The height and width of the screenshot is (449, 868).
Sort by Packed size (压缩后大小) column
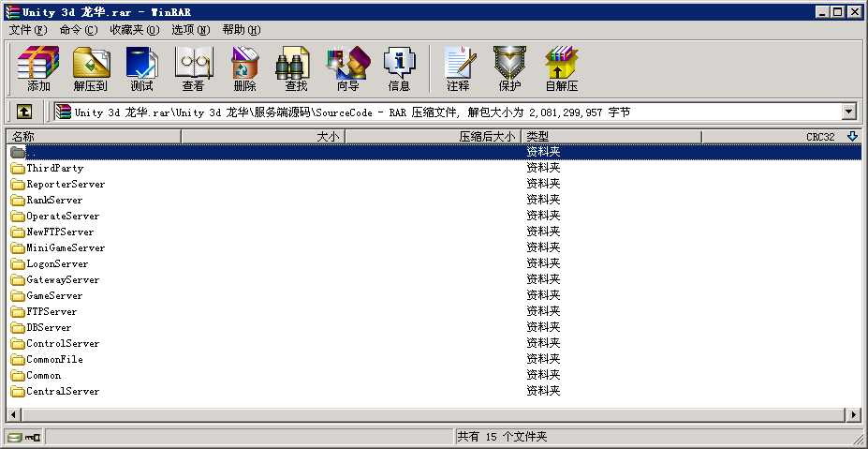click(x=434, y=136)
